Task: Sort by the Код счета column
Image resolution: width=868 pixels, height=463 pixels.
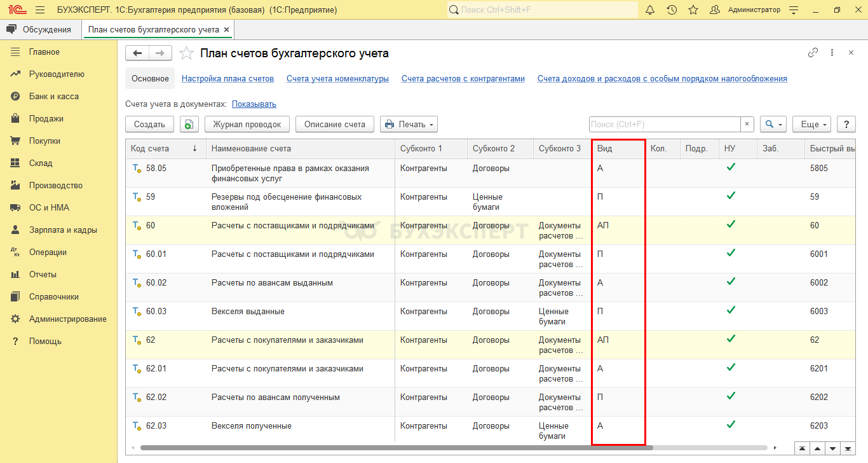Action: (166, 149)
